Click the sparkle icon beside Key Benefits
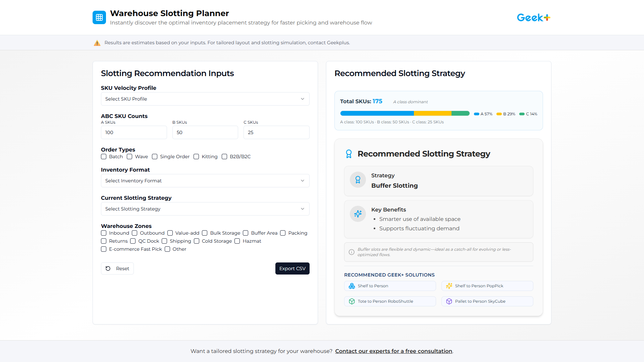 pos(358,214)
